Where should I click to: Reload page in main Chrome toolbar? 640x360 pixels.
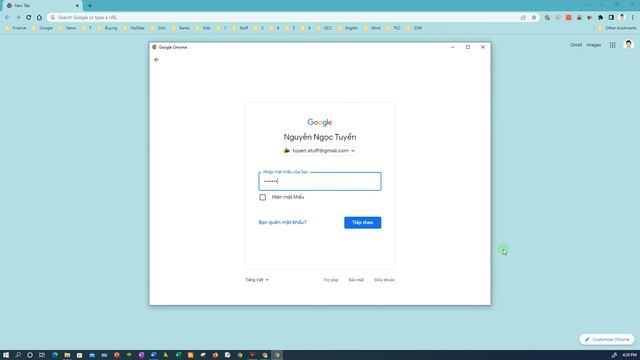click(x=29, y=18)
